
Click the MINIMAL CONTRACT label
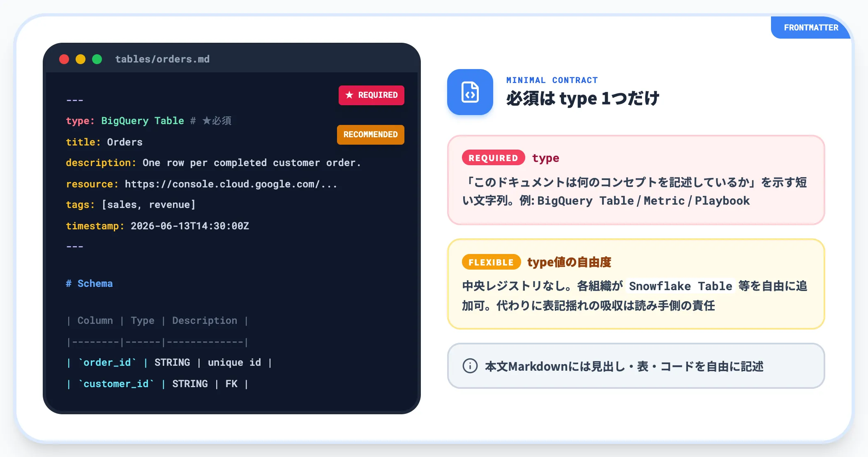pyautogui.click(x=552, y=80)
